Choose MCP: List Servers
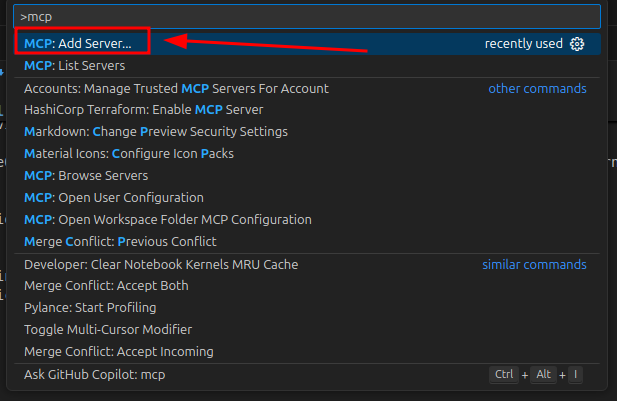The height and width of the screenshot is (401, 617). 75,66
